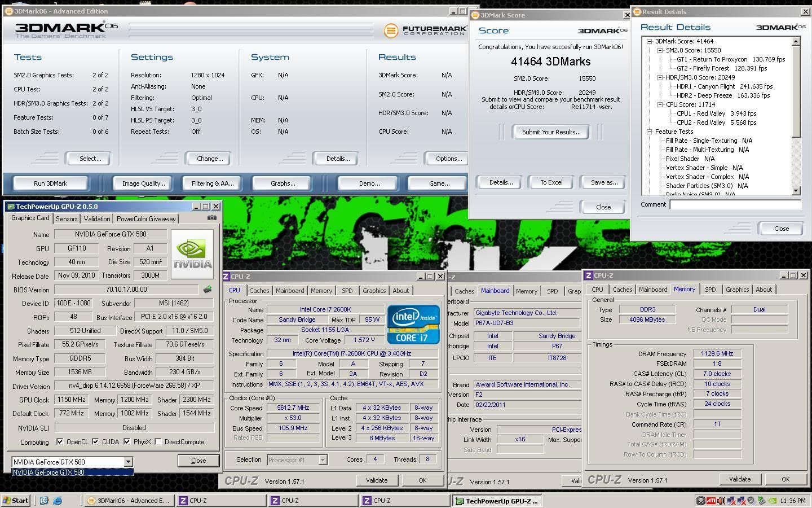Image resolution: width=812 pixels, height=508 pixels.
Task: Collapse the 3DMark Score tree node
Action: (649, 41)
